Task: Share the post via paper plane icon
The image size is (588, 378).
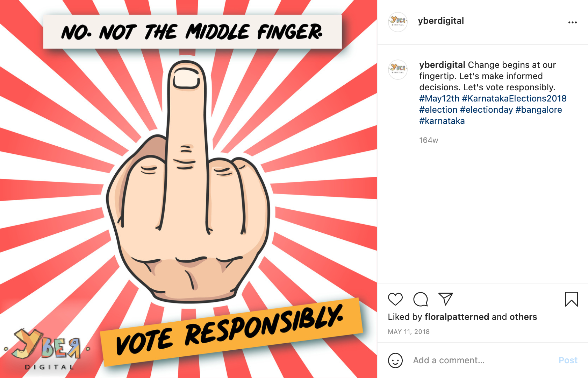Action: click(x=446, y=299)
